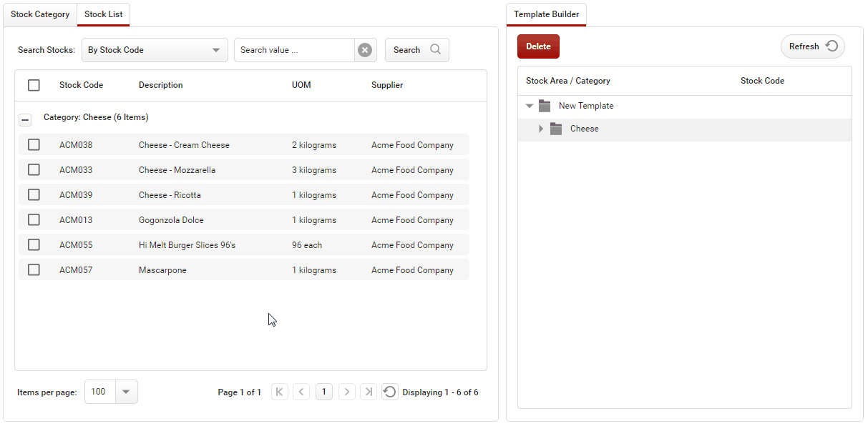Click the previous page arrow icon
The width and height of the screenshot is (868, 426).
tap(301, 392)
